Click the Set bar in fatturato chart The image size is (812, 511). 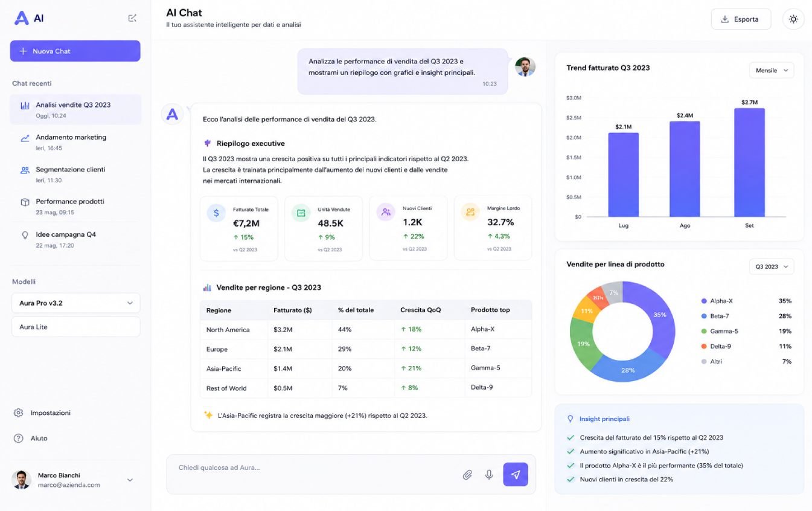[749, 162]
